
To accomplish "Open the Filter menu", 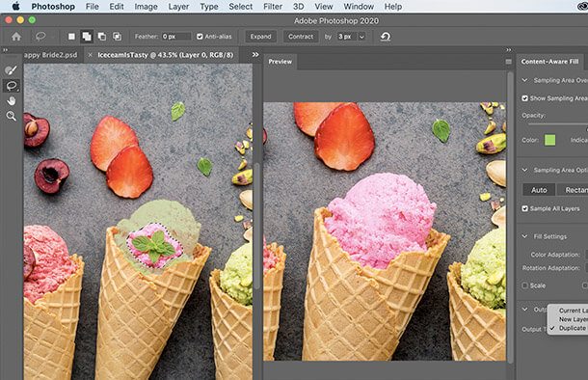I will 273,7.
